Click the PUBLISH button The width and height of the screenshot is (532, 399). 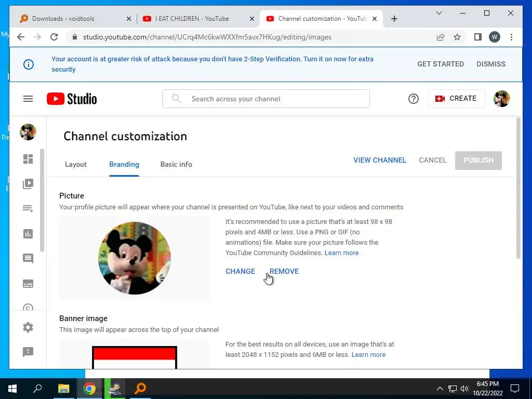(478, 160)
